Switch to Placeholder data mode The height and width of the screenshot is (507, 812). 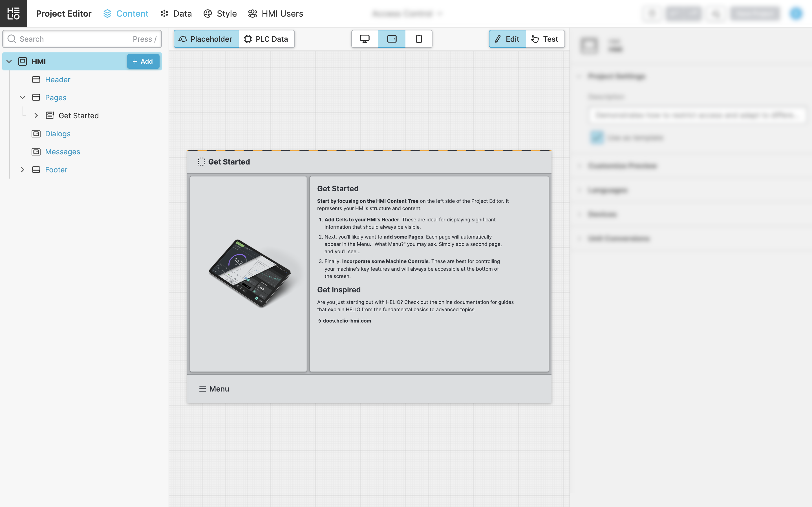pos(206,39)
